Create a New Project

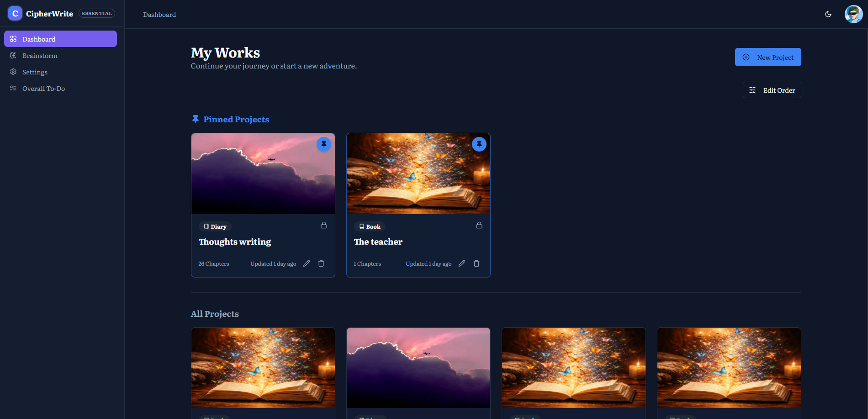[767, 58]
